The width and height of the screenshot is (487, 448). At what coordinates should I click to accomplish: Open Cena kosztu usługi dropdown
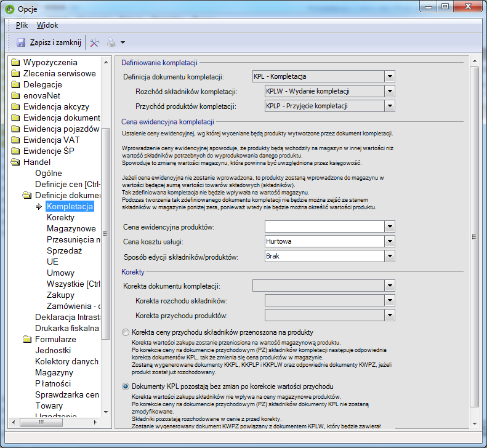tap(390, 241)
